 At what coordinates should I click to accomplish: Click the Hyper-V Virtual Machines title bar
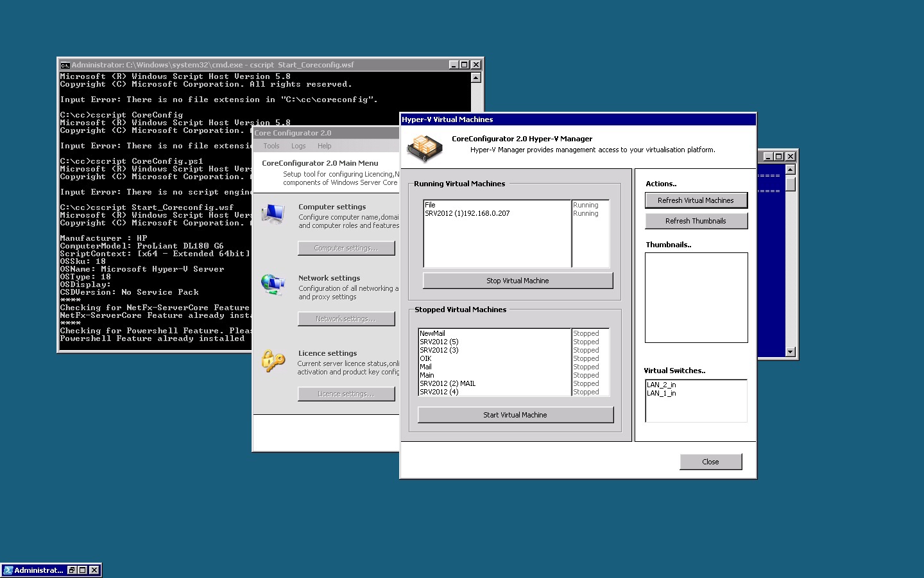click(577, 119)
